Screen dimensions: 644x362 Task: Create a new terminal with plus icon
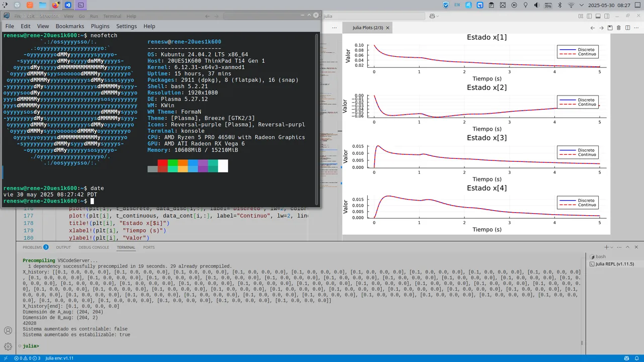[x=606, y=247]
